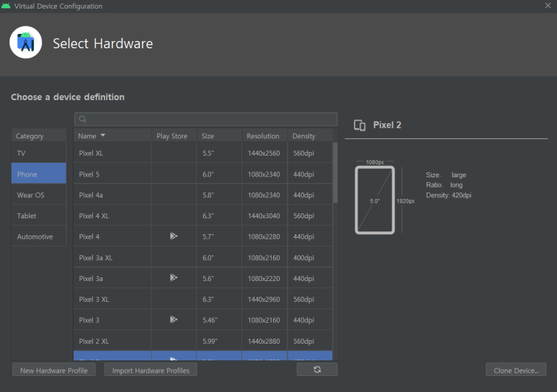
Task: Click Import Hardware Profiles button
Action: [x=151, y=370]
